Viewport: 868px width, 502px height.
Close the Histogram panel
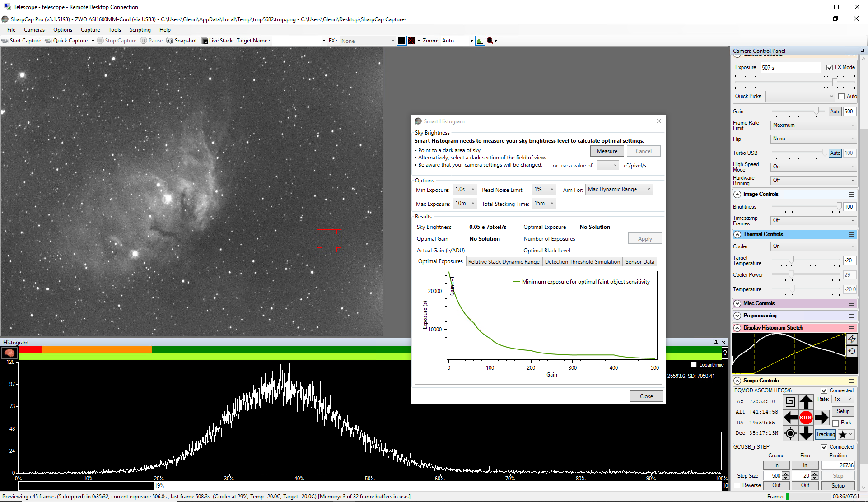(724, 343)
